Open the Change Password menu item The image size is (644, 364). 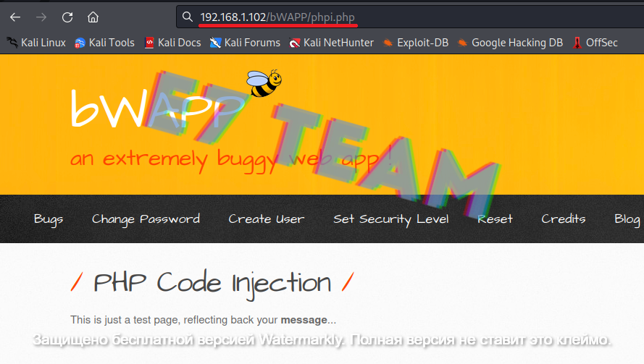click(146, 219)
